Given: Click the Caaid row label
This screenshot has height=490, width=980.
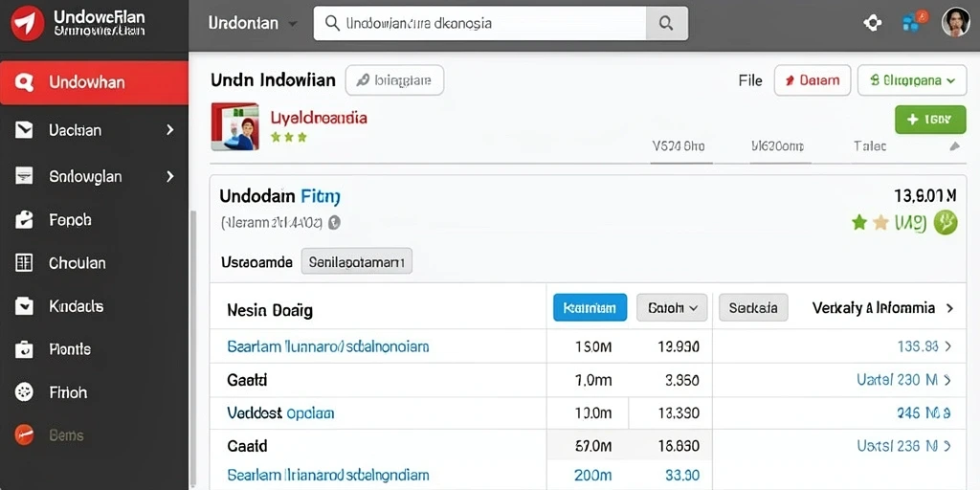Looking at the screenshot, I should [247, 446].
